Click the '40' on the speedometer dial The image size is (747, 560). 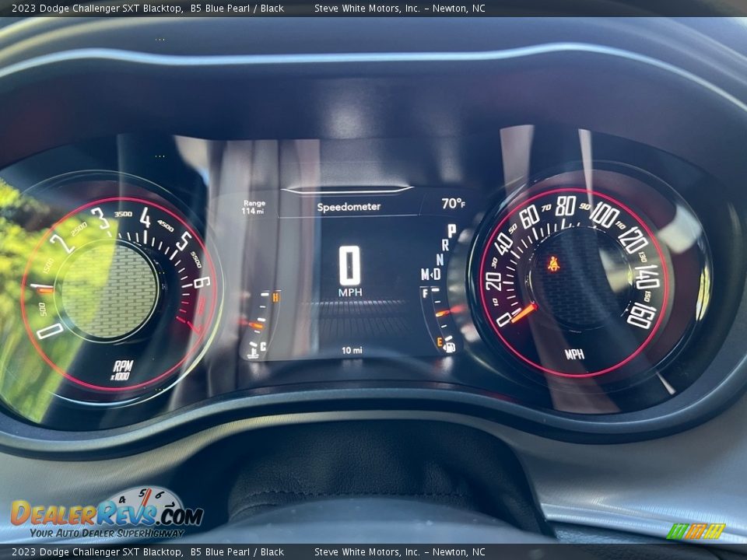503,243
